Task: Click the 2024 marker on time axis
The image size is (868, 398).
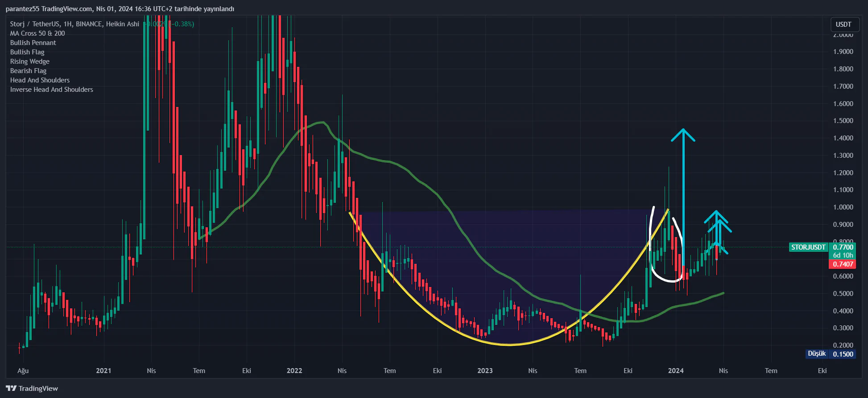Action: [676, 371]
